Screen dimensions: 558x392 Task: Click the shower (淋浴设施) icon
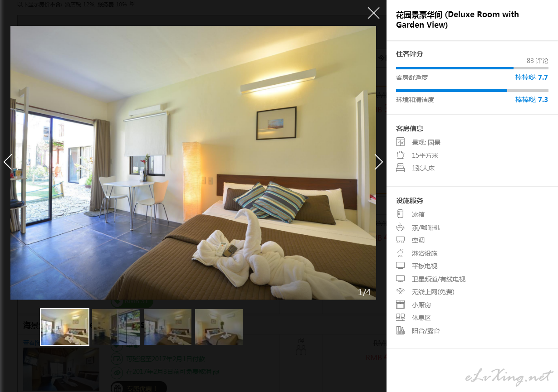(400, 253)
